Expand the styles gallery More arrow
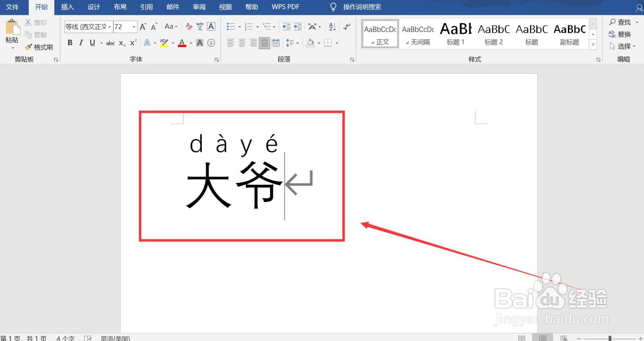 click(593, 45)
